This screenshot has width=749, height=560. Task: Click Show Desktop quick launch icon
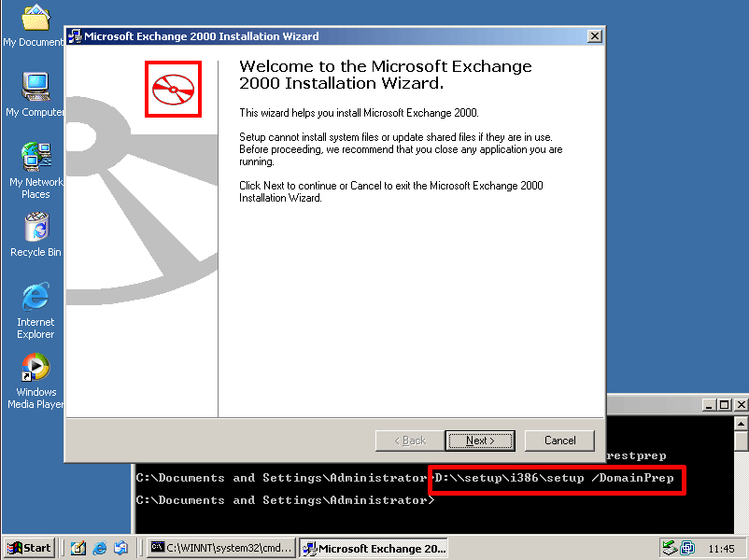78,548
